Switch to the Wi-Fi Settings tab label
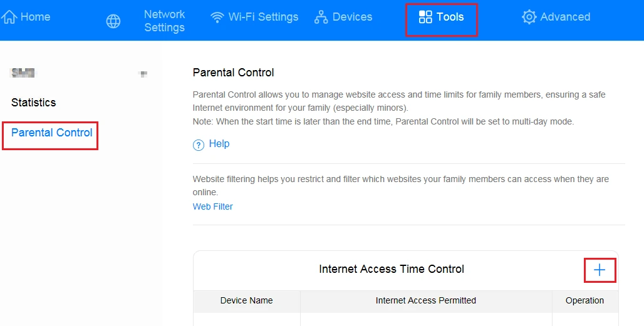 coord(263,17)
